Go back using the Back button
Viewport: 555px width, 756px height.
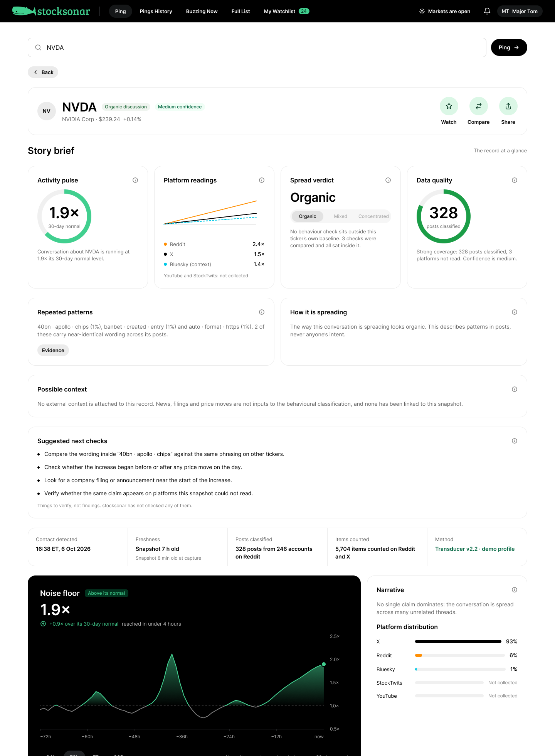(43, 72)
